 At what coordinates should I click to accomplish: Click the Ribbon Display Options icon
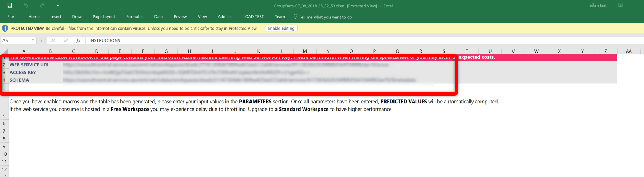pyautogui.click(x=620, y=5)
